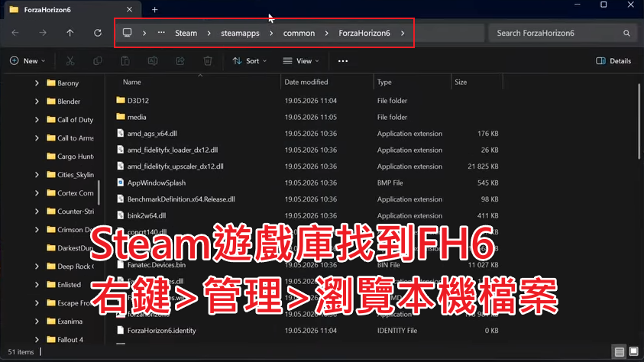
Task: Open chevron dropdown after ForzaHorizon6 in address bar
Action: pyautogui.click(x=403, y=34)
